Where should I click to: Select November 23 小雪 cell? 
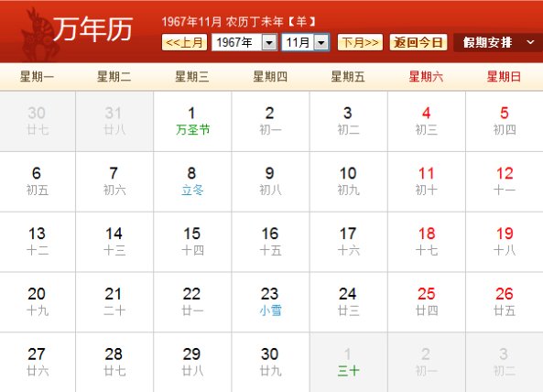coord(270,302)
